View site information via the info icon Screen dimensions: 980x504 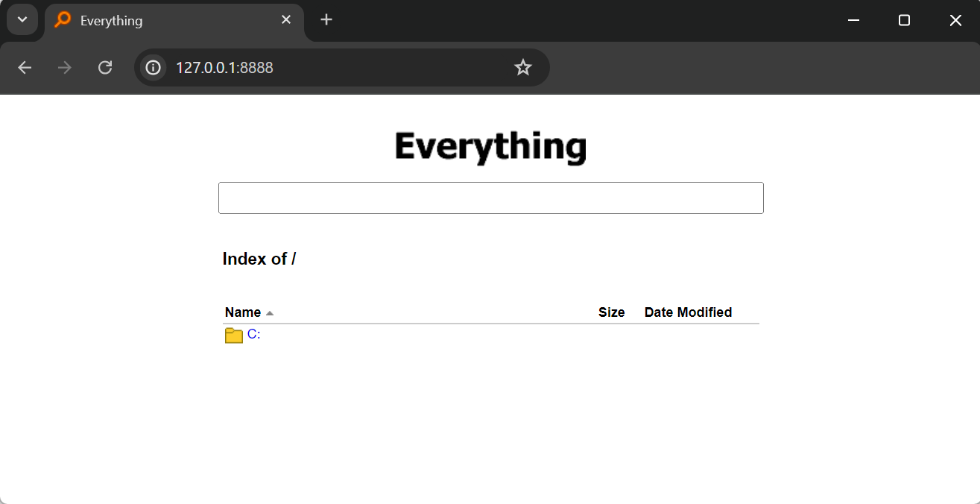pos(154,68)
